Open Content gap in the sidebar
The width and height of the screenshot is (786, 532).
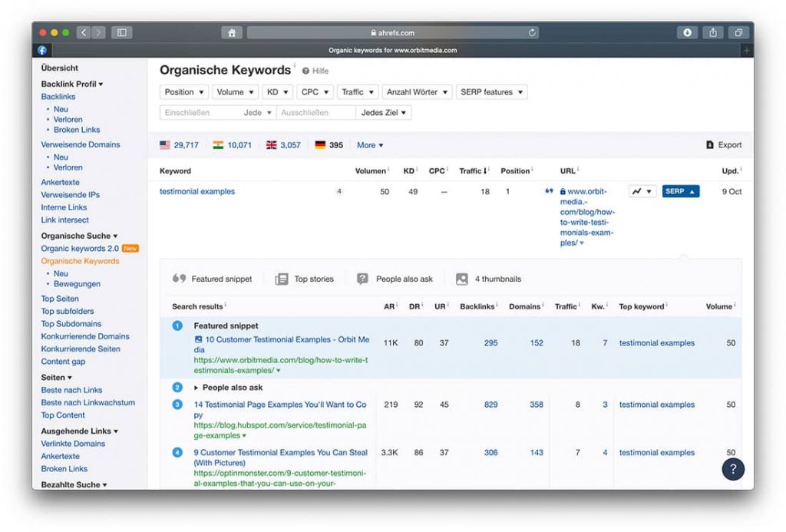[x=63, y=361]
